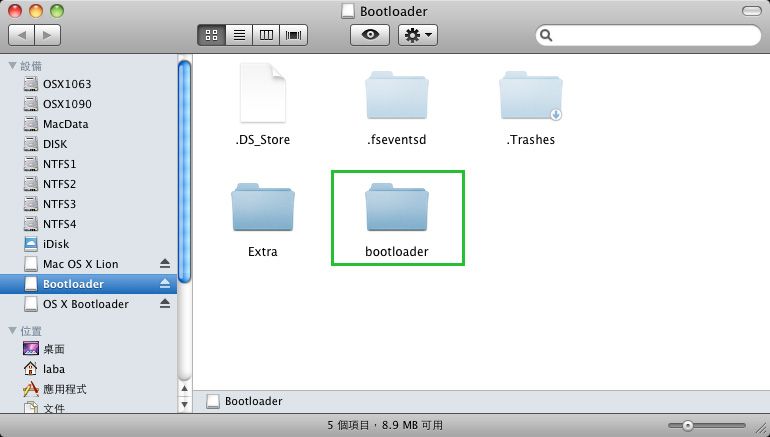Screen dimensions: 770x437
Task: Toggle toolbar with the pill button
Action: (751, 11)
